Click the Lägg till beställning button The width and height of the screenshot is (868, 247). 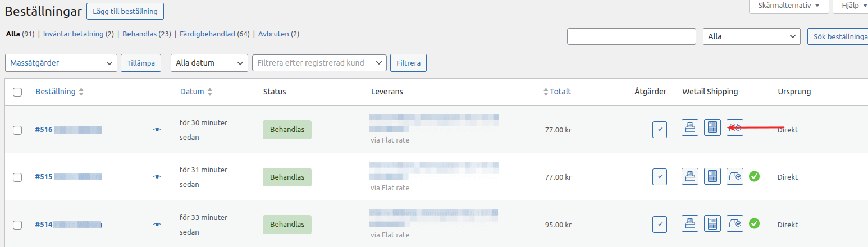click(x=125, y=11)
